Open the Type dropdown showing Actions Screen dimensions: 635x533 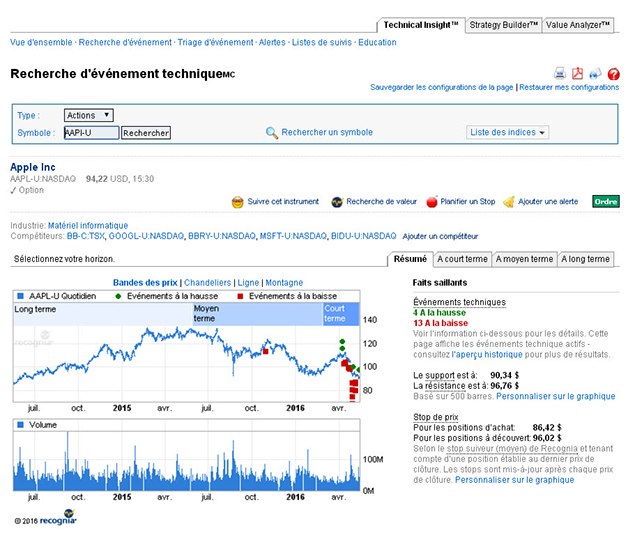tap(89, 115)
